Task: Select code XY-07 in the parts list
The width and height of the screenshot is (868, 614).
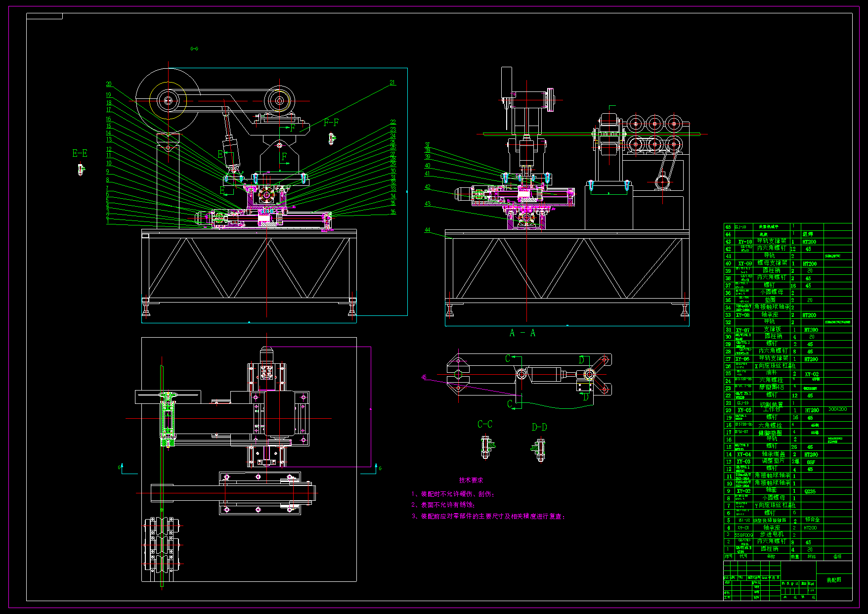Action: pyautogui.click(x=743, y=330)
